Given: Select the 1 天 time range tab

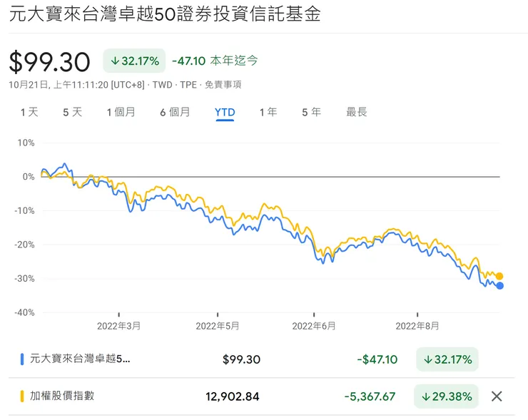Looking at the screenshot, I should 29,112.
